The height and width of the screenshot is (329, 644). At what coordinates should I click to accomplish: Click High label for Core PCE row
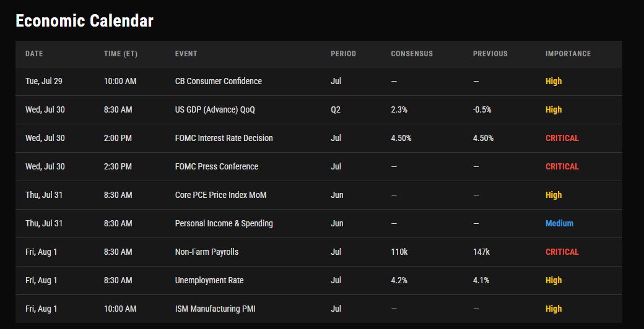(x=554, y=195)
